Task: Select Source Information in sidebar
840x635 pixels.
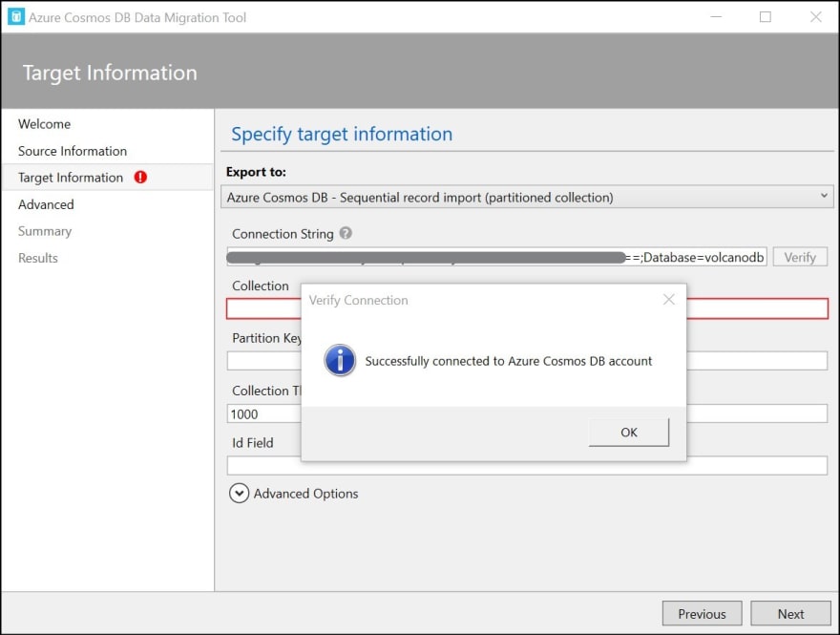Action: tap(73, 151)
